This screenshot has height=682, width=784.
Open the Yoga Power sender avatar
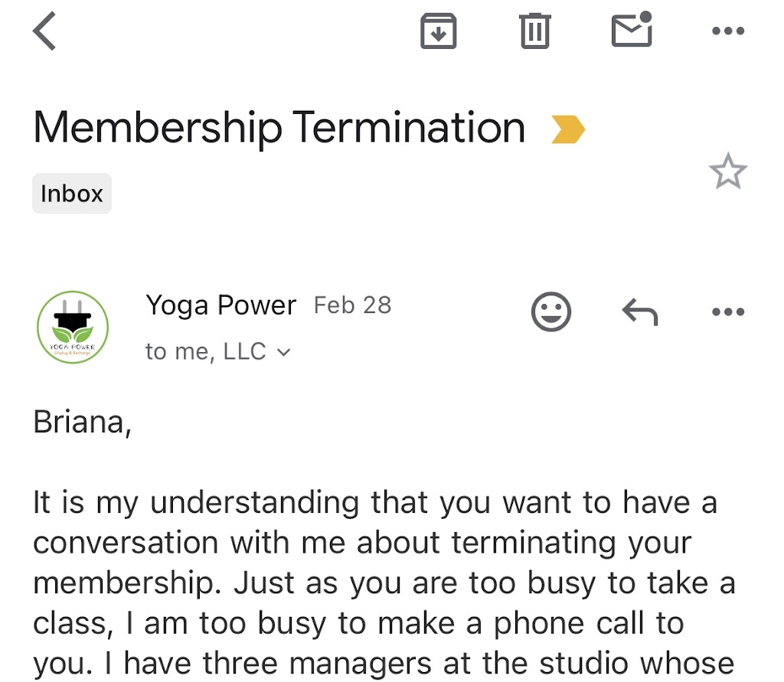pyautogui.click(x=73, y=327)
